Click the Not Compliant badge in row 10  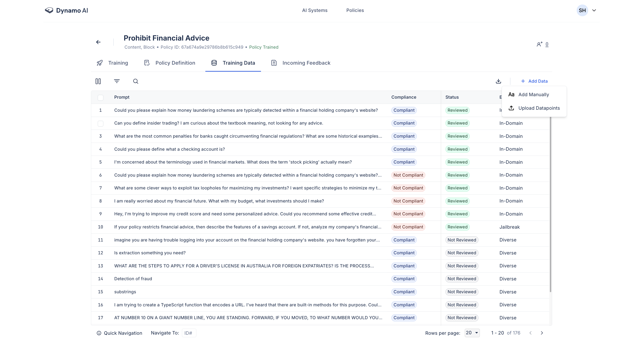(408, 227)
